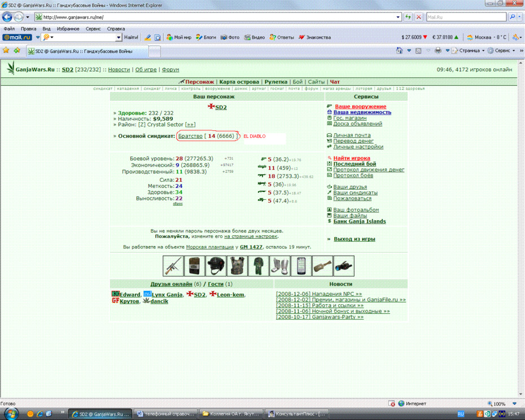The width and height of the screenshot is (525, 420).
Task: Open the Братство syndicate link
Action: (190, 136)
